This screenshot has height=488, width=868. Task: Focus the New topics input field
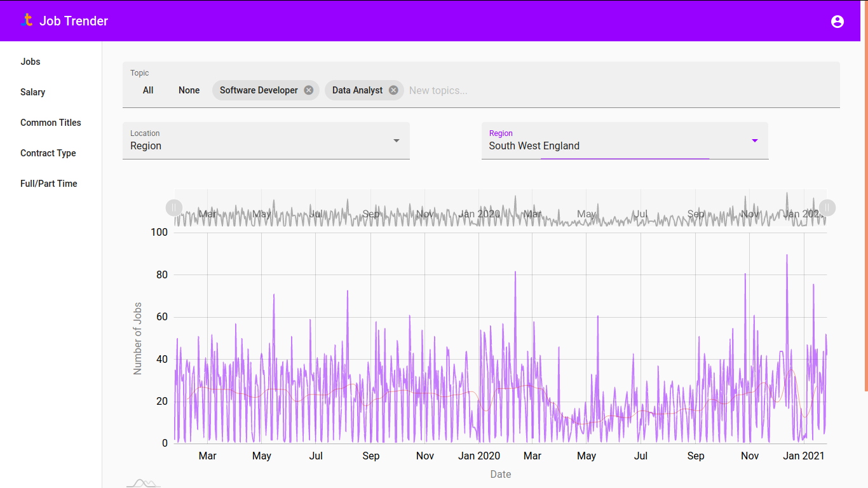[x=621, y=90]
